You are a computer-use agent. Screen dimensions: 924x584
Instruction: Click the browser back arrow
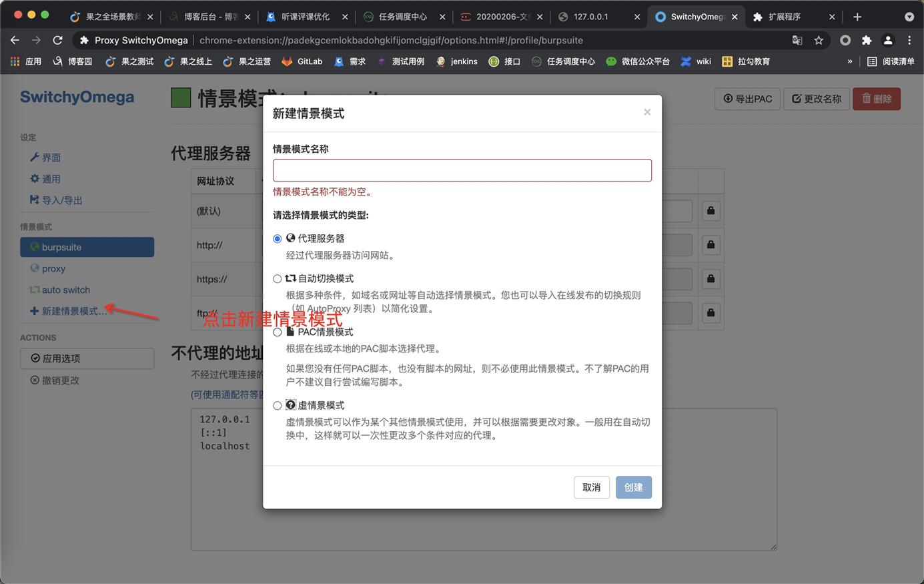(x=15, y=40)
